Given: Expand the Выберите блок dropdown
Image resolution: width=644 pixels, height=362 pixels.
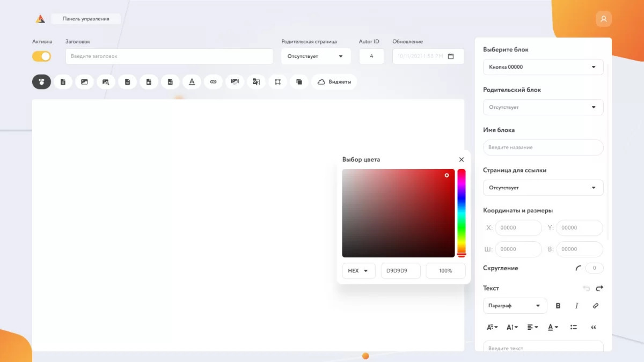Looking at the screenshot, I should [x=543, y=67].
